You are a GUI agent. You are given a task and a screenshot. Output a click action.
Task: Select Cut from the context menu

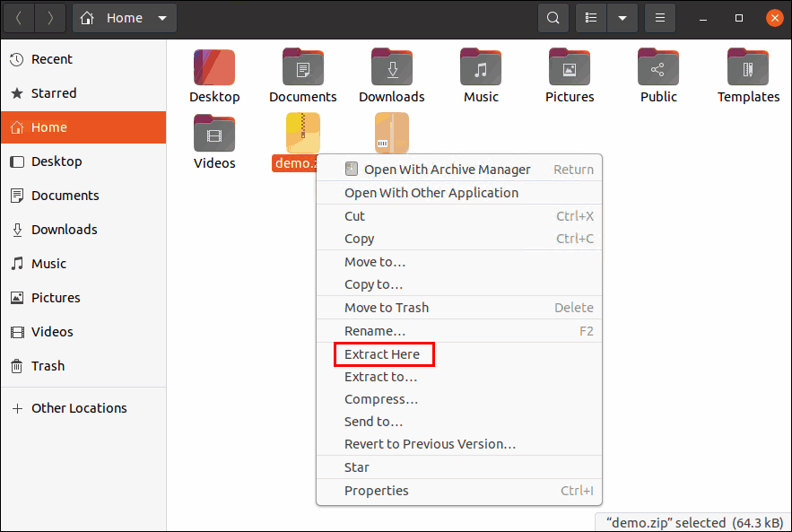[459, 216]
